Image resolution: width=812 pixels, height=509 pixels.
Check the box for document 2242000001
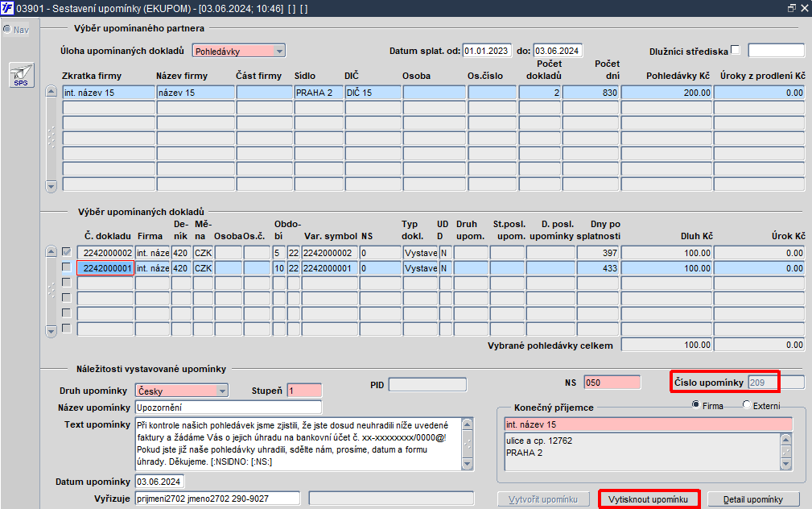(67, 267)
